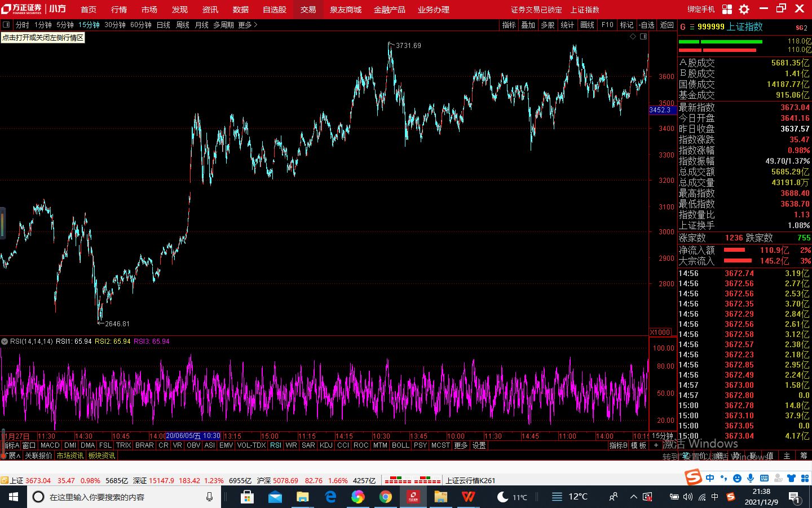Select RSI indicator tab

click(276, 445)
